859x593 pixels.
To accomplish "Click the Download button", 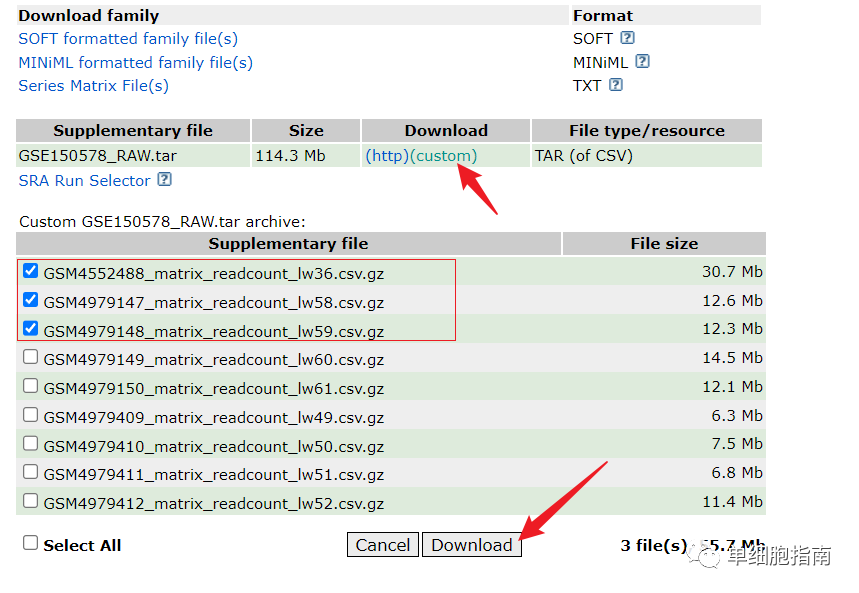I will pyautogui.click(x=472, y=545).
